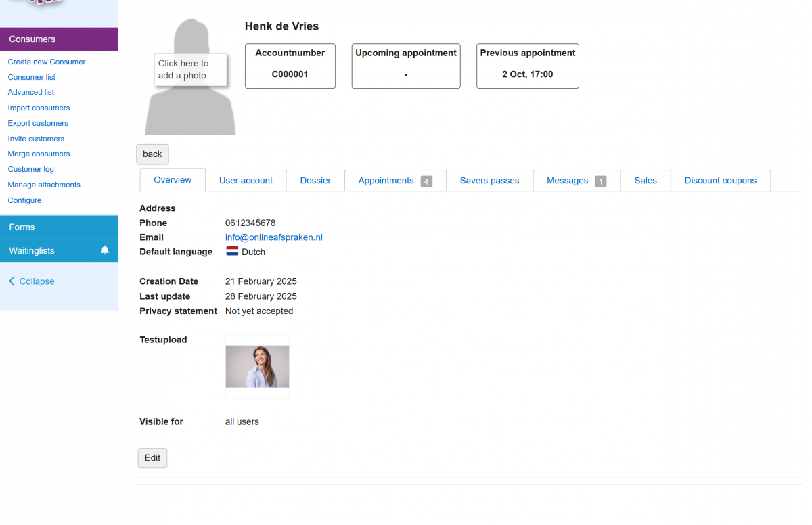Open the Waitinglists sidebar section
Viewport: 812px width, 525px height.
pos(47,251)
